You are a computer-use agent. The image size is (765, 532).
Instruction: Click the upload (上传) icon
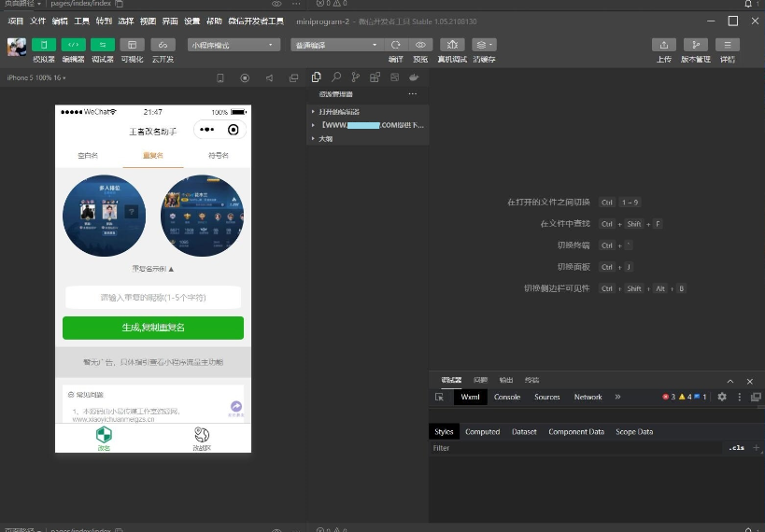pyautogui.click(x=663, y=45)
